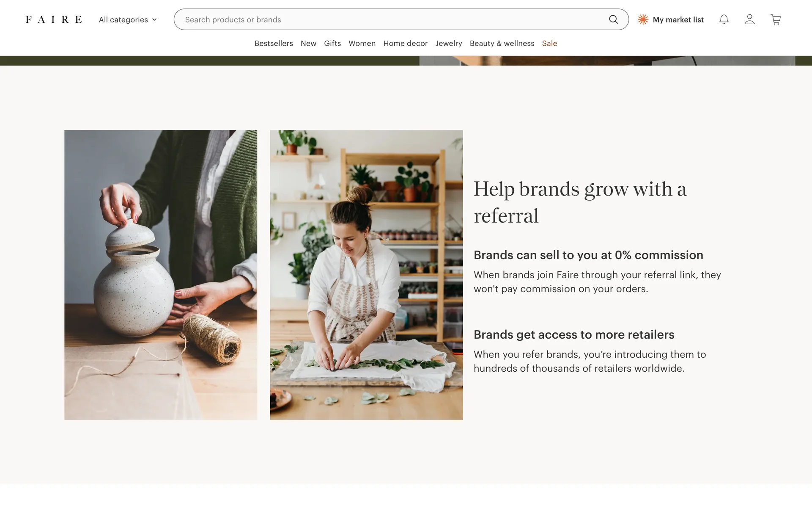This screenshot has width=812, height=508.
Task: Open Beauty & wellness category
Action: pyautogui.click(x=502, y=43)
